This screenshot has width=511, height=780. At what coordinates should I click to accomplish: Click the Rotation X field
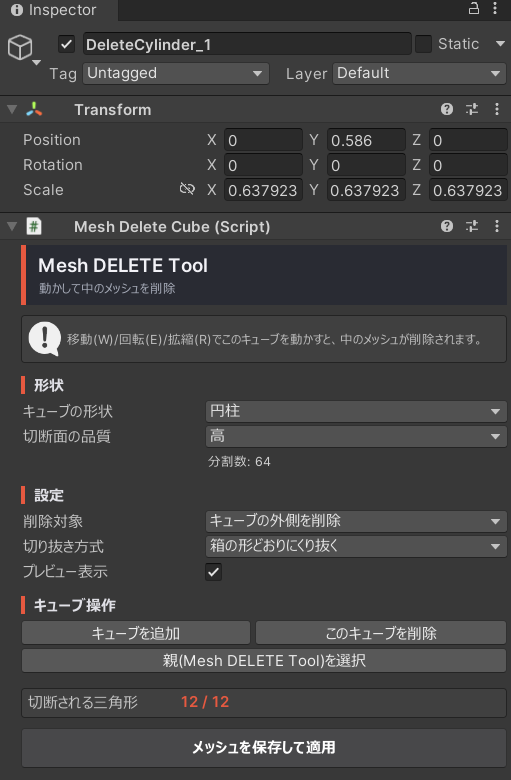263,165
